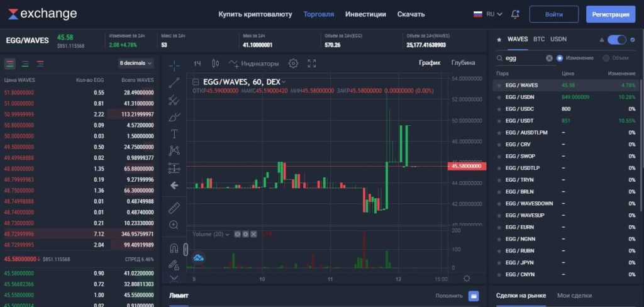Select the crosshair cursor tool

(174, 65)
